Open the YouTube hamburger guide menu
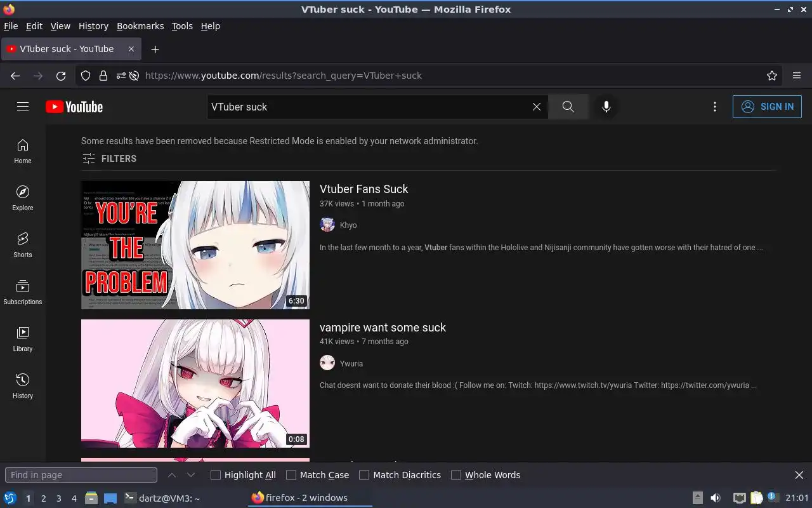Viewport: 812px width, 508px height. click(x=23, y=107)
